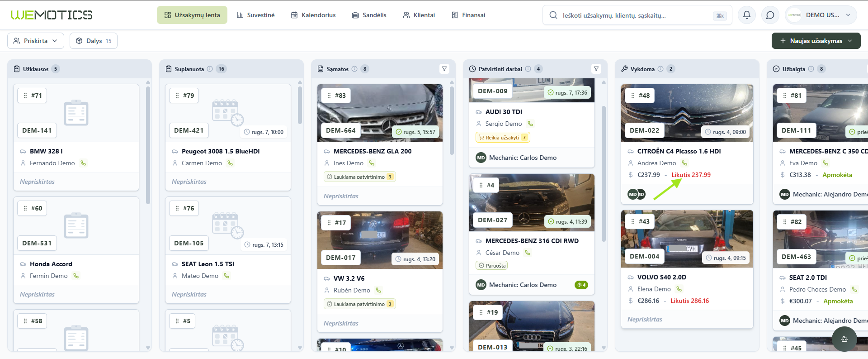Click the mechanic avatars on the DEM-022 card

pyautogui.click(x=637, y=194)
